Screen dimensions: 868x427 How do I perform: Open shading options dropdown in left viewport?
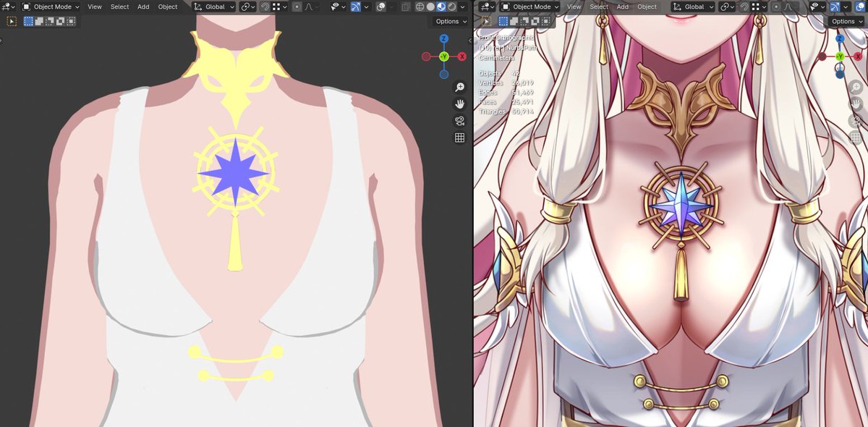[x=462, y=7]
